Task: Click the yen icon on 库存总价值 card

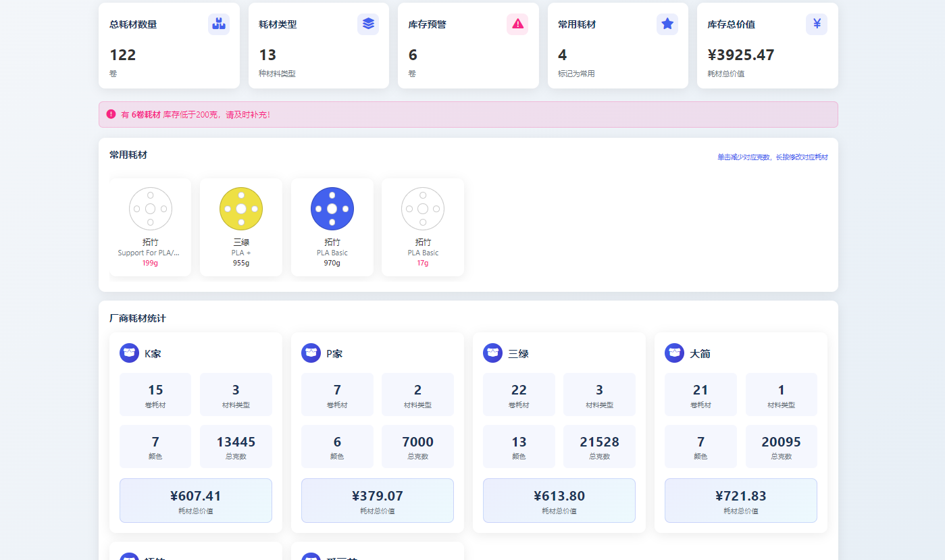Action: pyautogui.click(x=817, y=24)
